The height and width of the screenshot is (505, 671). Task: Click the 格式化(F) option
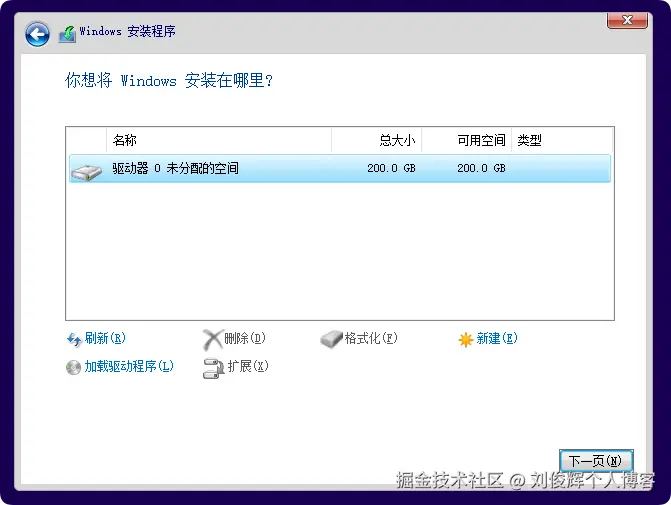pos(371,338)
